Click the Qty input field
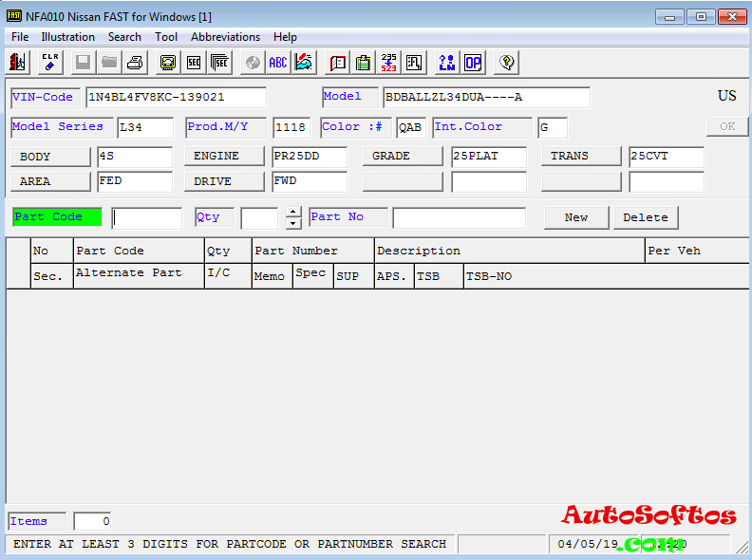This screenshot has width=752, height=560. [259, 218]
